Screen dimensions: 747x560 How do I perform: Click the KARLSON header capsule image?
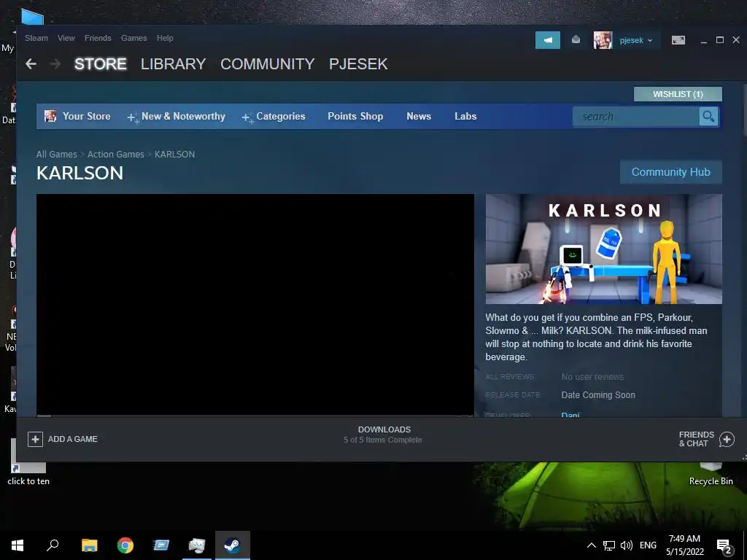click(603, 249)
